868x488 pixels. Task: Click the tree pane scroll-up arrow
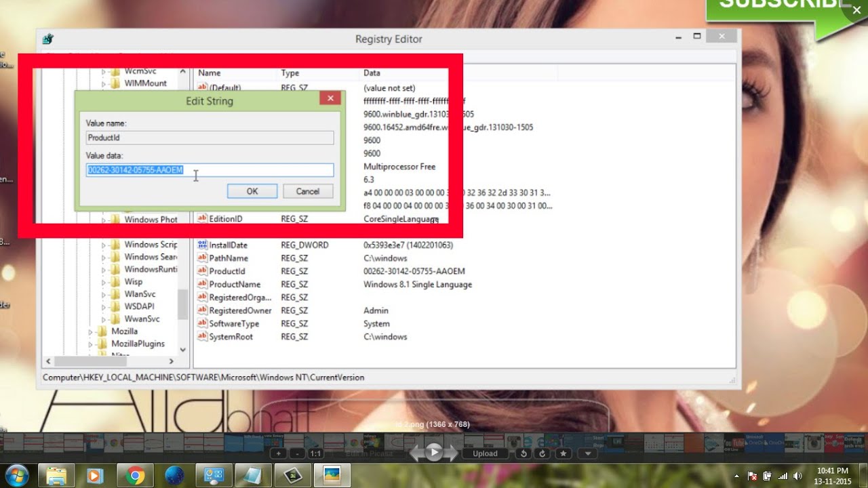182,71
